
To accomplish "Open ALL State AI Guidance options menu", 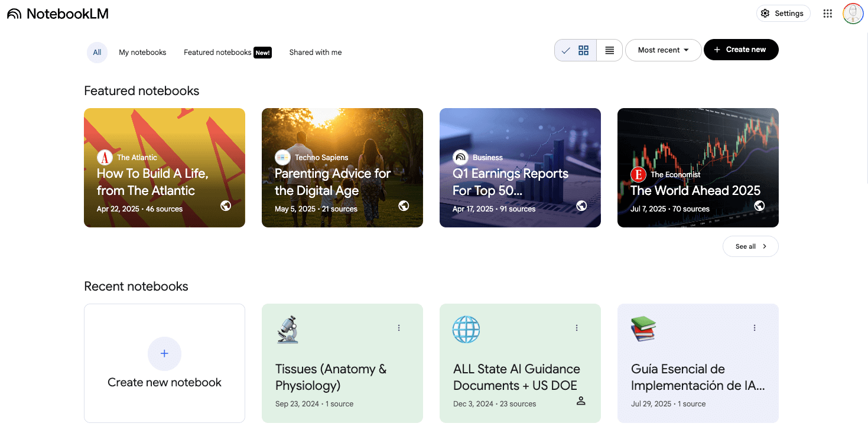I will (577, 328).
